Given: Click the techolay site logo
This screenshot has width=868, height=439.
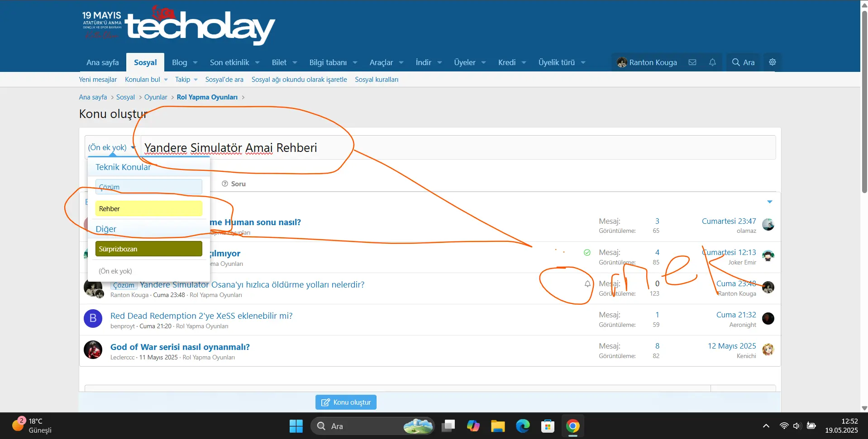Looking at the screenshot, I should click(200, 26).
